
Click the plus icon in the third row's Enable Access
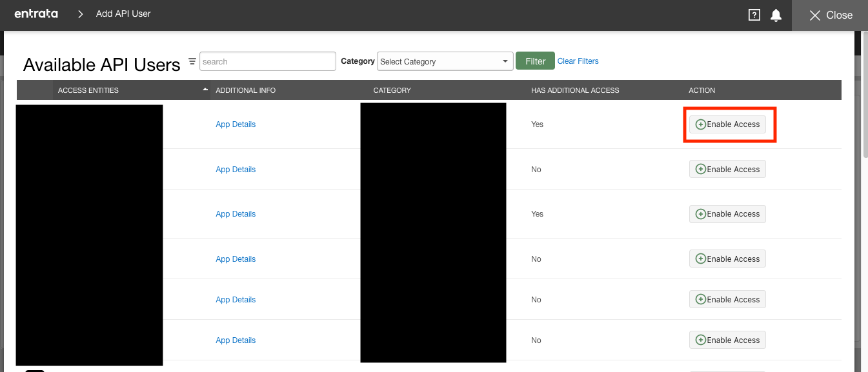(x=700, y=213)
